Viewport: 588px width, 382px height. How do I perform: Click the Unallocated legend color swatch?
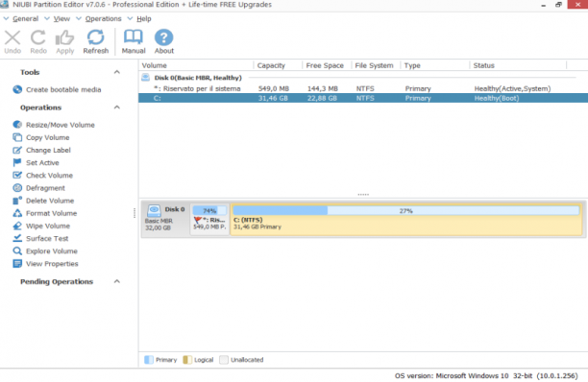click(224, 360)
